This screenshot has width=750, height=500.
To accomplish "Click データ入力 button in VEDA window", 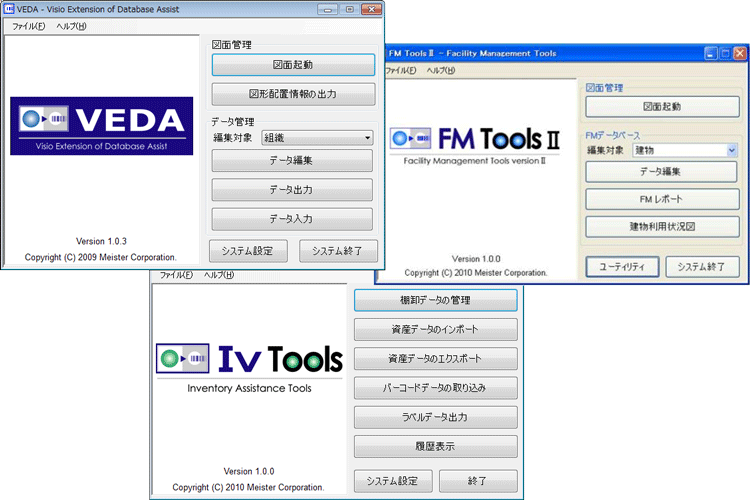I will 292,219.
